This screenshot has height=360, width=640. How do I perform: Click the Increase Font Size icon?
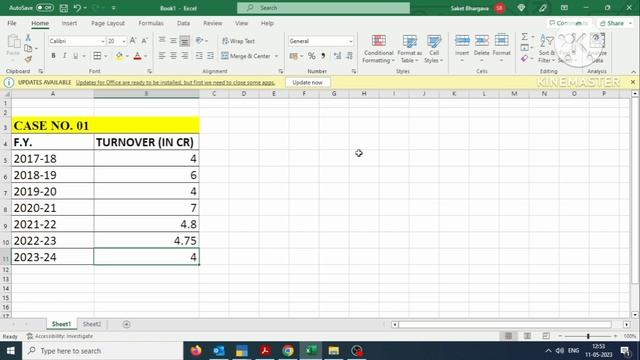[x=133, y=40]
